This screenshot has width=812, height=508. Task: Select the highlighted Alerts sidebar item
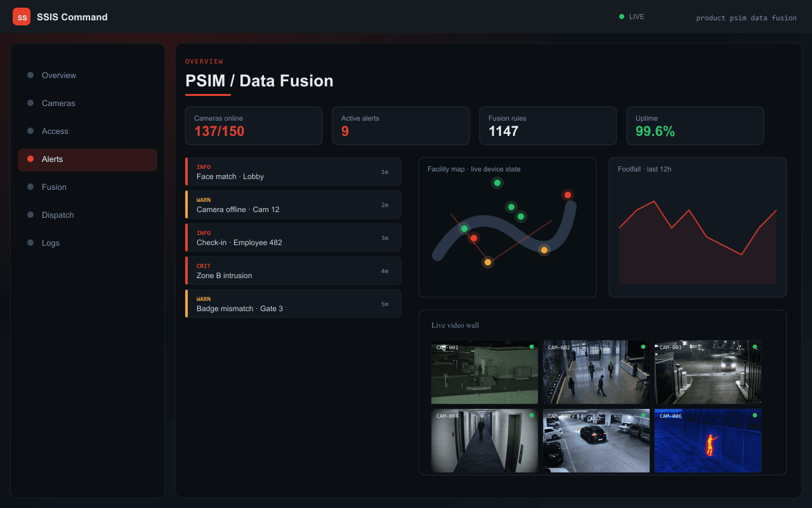[x=88, y=159]
